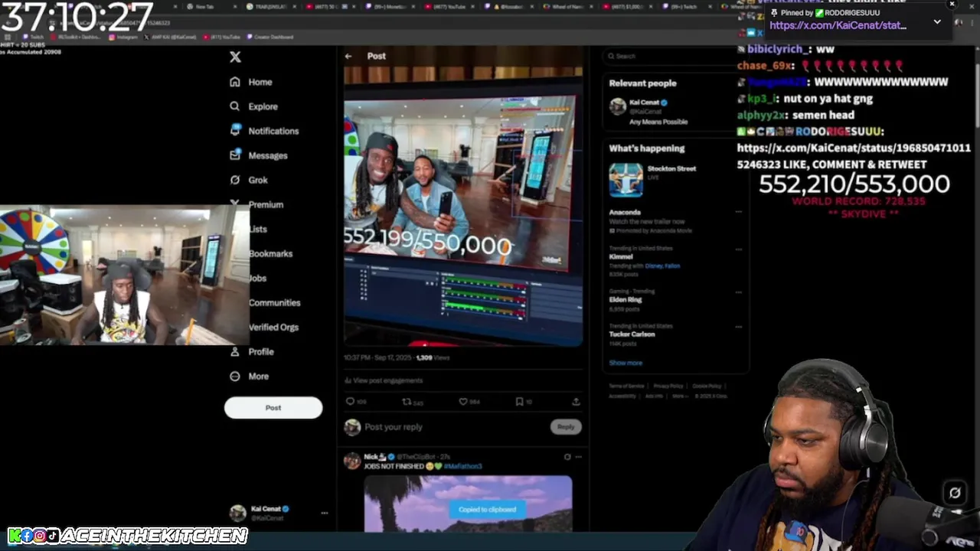Click Kai Cenat account avatar at sidebar bottom

(x=238, y=513)
